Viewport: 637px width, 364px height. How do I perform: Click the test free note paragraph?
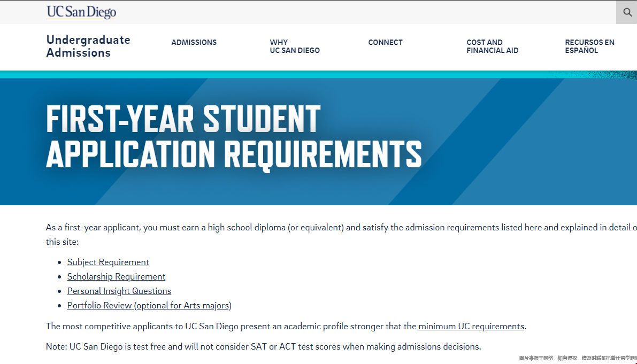tap(263, 346)
